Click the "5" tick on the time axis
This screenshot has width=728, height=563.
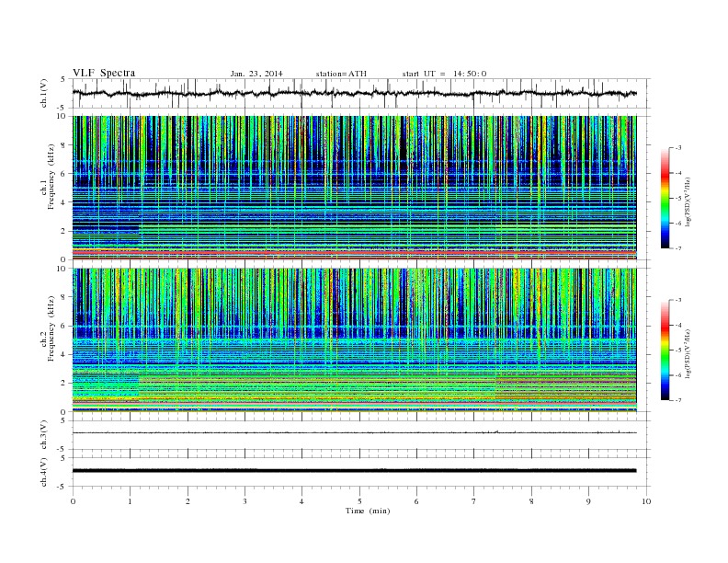(x=359, y=501)
